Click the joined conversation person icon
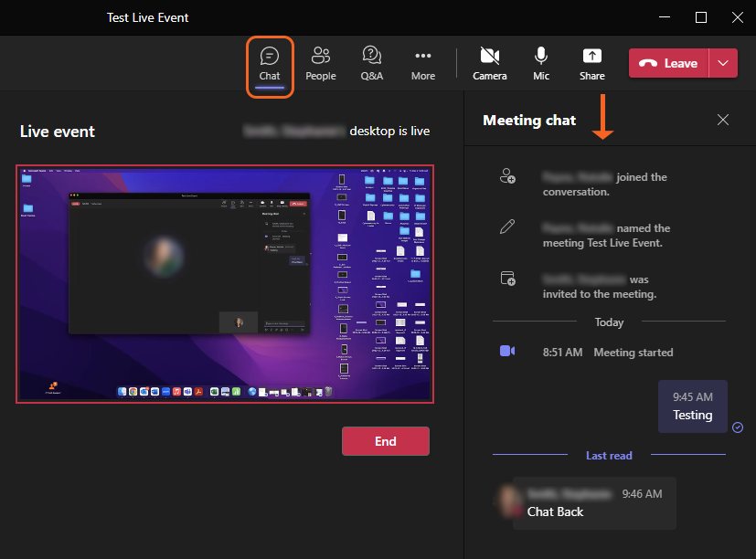756x559 pixels. pyautogui.click(x=507, y=177)
